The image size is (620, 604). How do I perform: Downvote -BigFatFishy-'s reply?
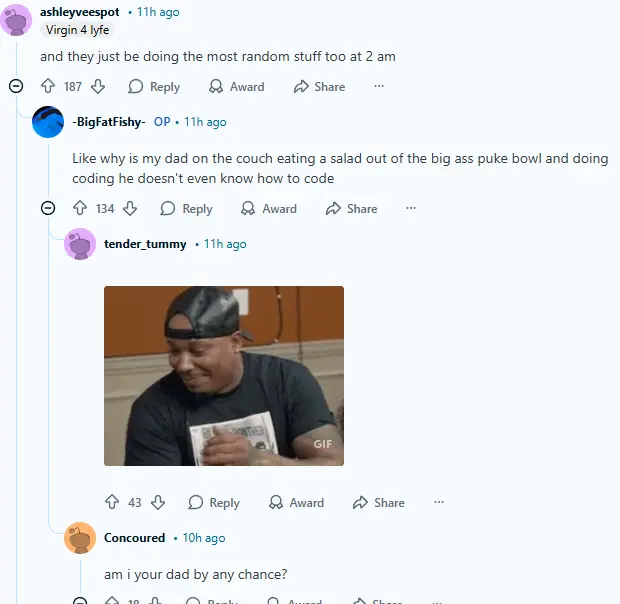click(x=130, y=209)
